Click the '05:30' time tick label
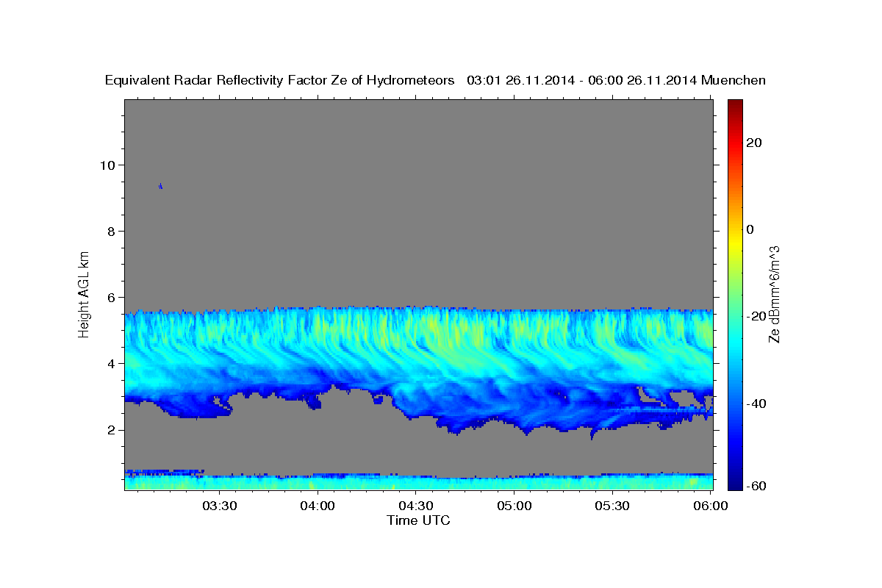This screenshot has height=588, width=882. coord(612,506)
